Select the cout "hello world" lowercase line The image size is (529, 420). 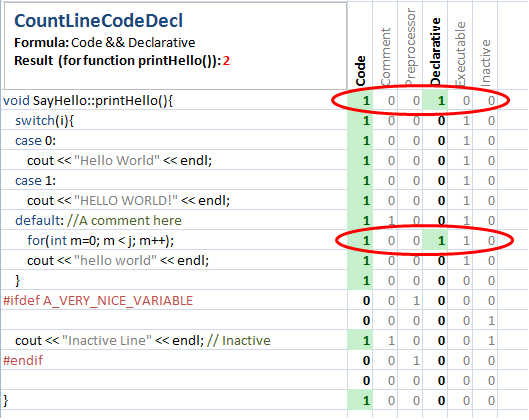pos(118,260)
